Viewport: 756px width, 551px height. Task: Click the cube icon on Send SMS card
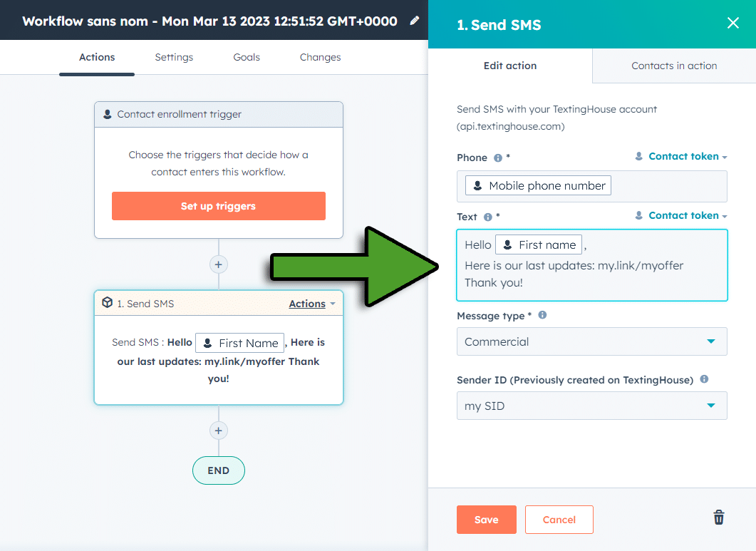(107, 302)
